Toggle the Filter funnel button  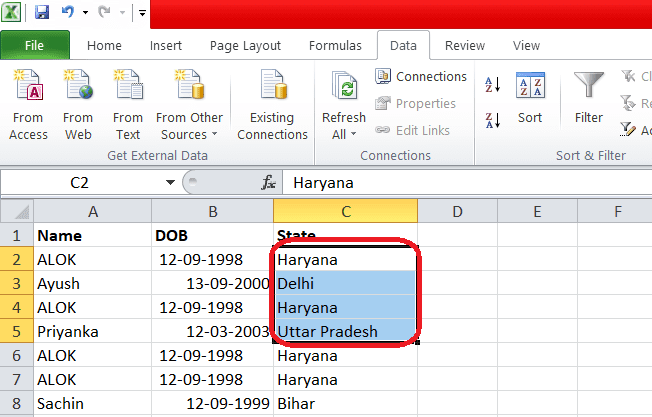point(588,98)
